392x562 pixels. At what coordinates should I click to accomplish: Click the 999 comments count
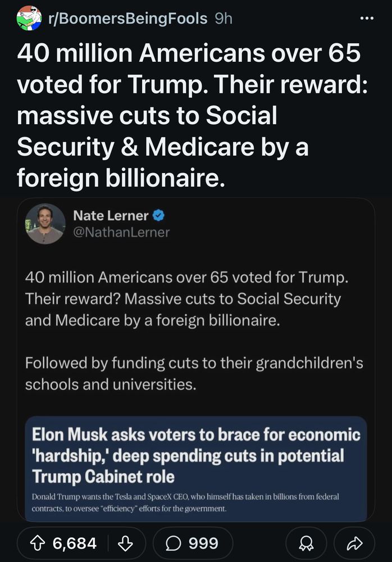[x=203, y=543]
